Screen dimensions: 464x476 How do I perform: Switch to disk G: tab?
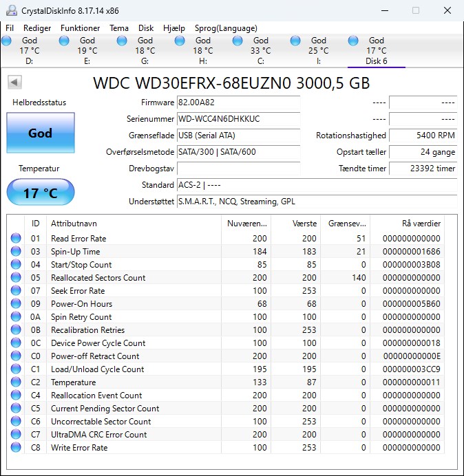tap(145, 51)
